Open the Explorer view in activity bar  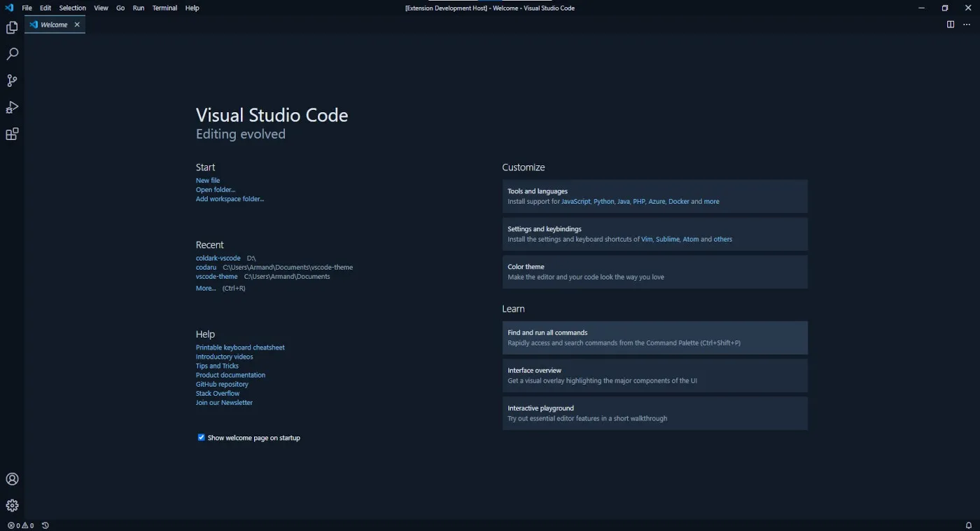pyautogui.click(x=12, y=28)
